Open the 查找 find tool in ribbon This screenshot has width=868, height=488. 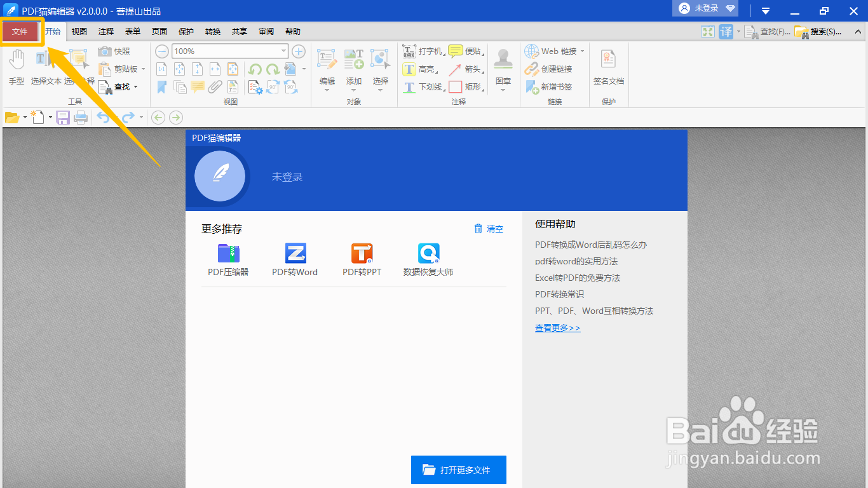point(118,86)
